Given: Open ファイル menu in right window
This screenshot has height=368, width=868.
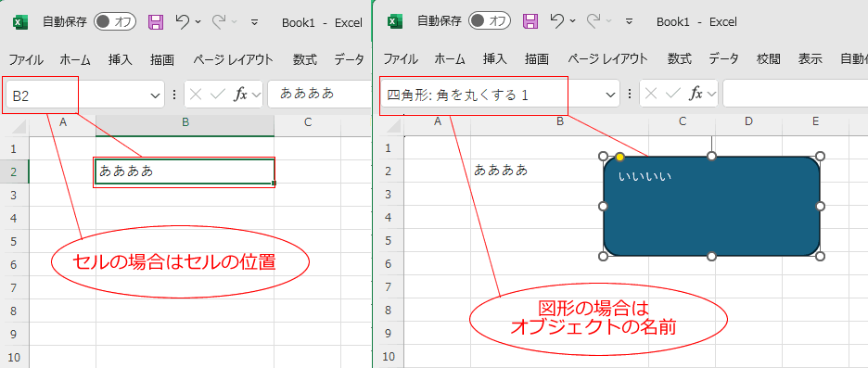Looking at the screenshot, I should point(401,59).
